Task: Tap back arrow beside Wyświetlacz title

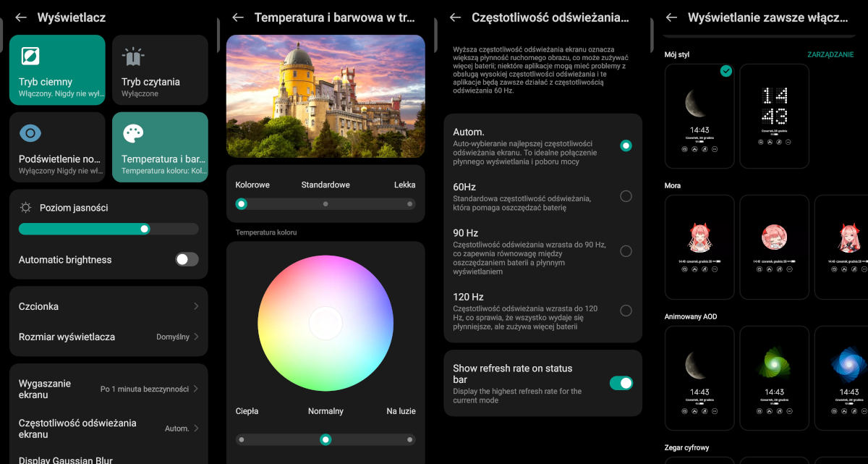Action: [21, 17]
